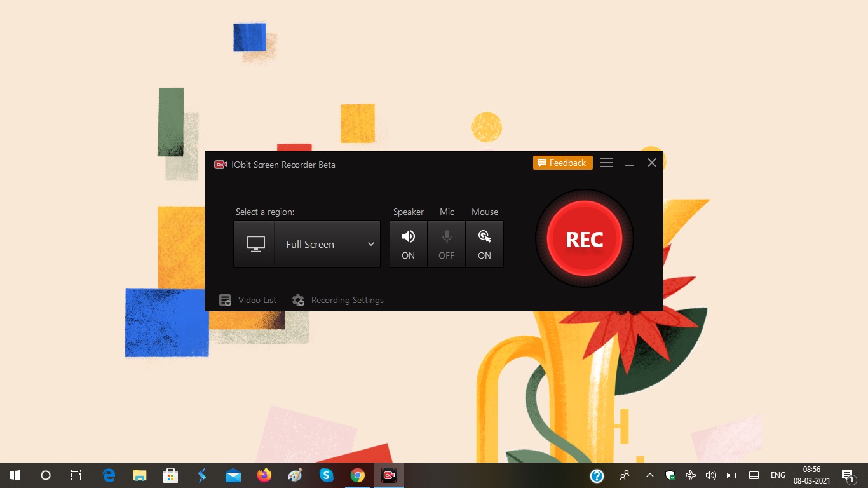This screenshot has width=868, height=488.
Task: Open Recording Settings
Action: pos(338,300)
